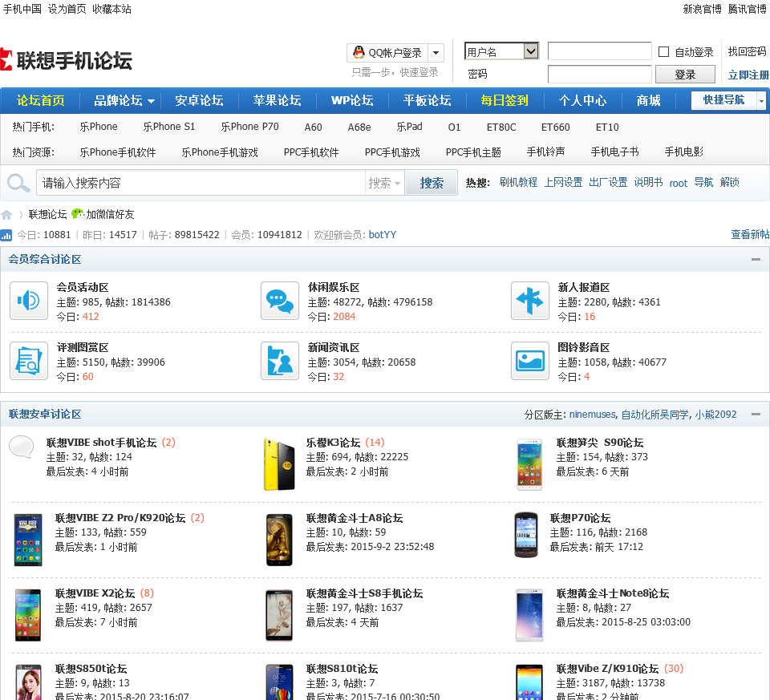Switch to the 安卓论坛 tab
Viewport: 770px width, 700px height.
coord(199,101)
